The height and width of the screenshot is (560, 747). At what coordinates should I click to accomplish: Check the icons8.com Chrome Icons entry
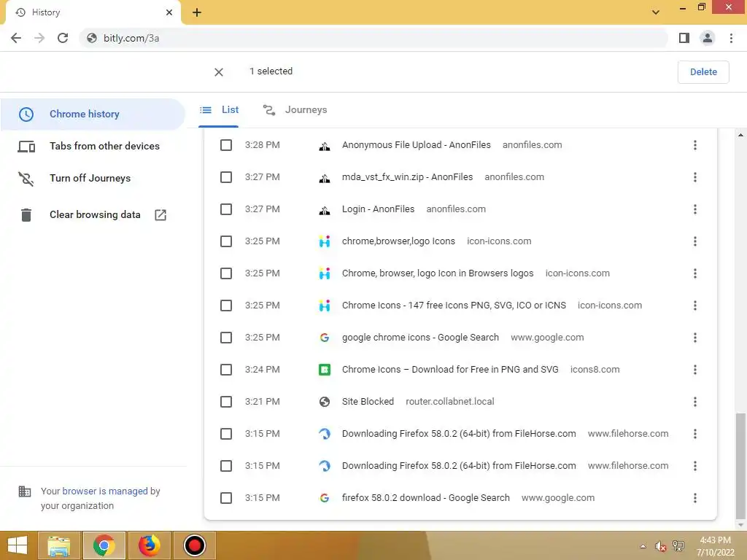click(226, 370)
